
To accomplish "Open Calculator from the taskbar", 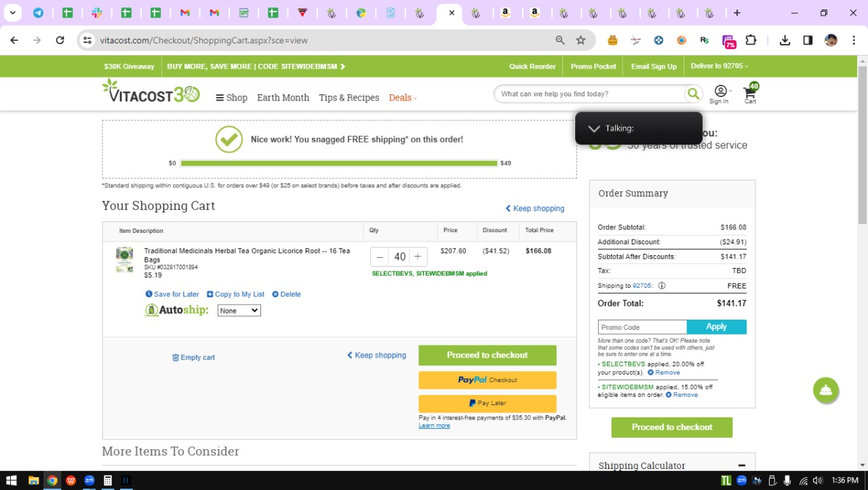I will point(107,480).
